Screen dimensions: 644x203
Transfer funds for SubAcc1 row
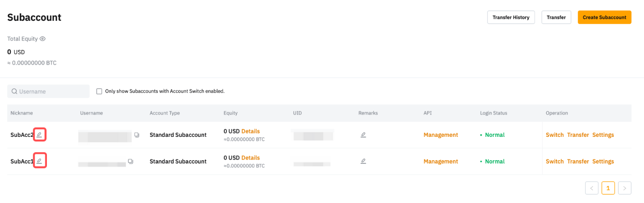pyautogui.click(x=578, y=161)
